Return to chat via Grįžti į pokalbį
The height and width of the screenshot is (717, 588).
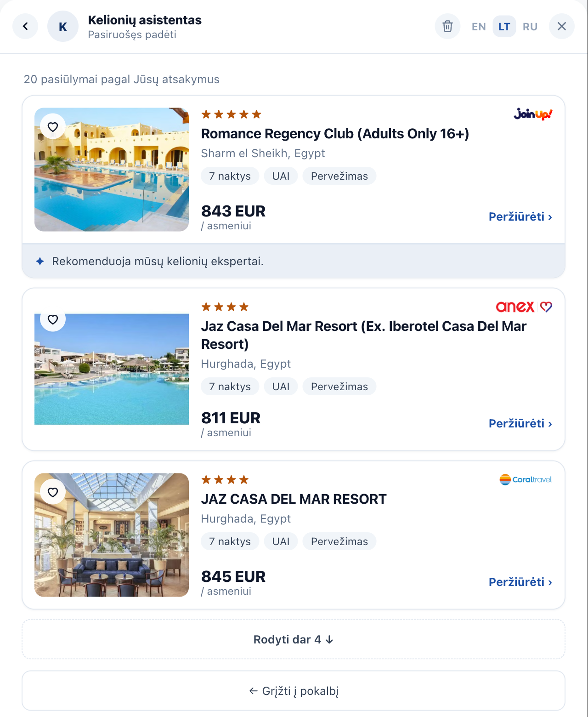(x=294, y=691)
